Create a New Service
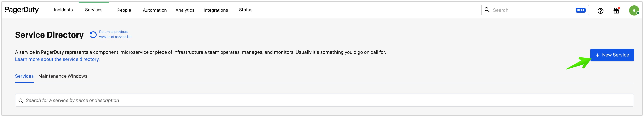This screenshot has width=644, height=117. pos(612,55)
